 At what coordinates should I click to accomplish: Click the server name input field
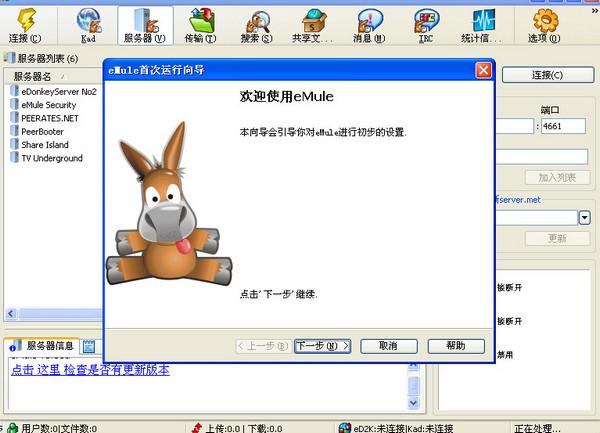coord(542,157)
